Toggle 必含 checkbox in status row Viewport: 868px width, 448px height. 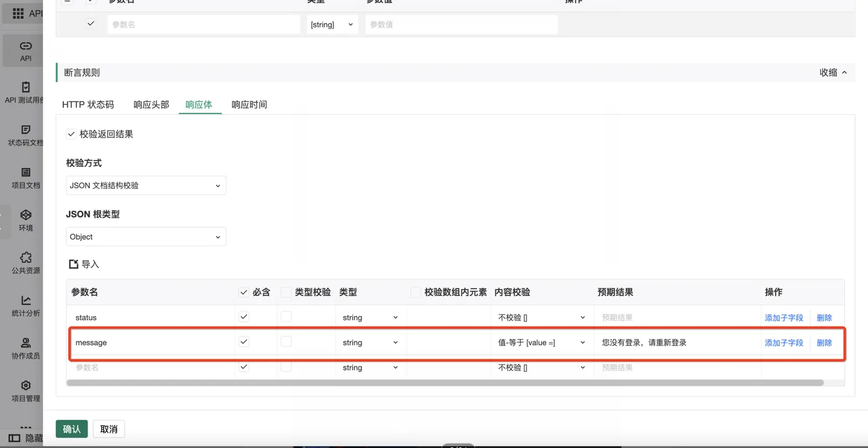tap(244, 317)
